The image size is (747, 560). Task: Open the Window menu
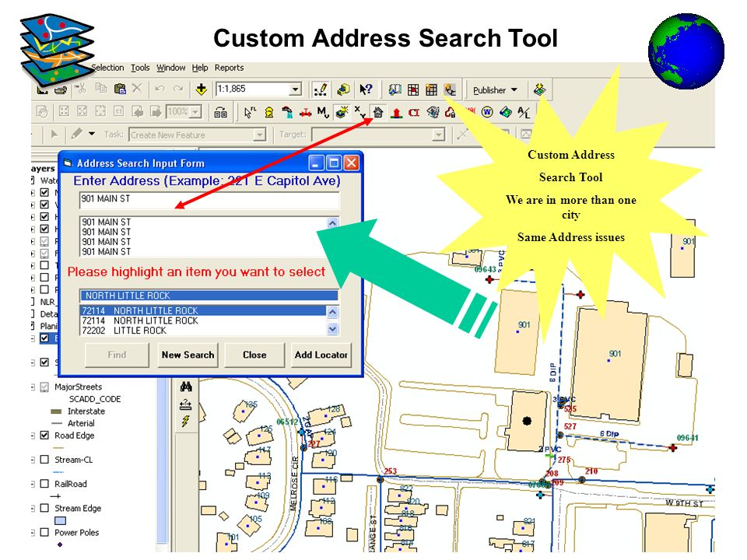tap(171, 68)
